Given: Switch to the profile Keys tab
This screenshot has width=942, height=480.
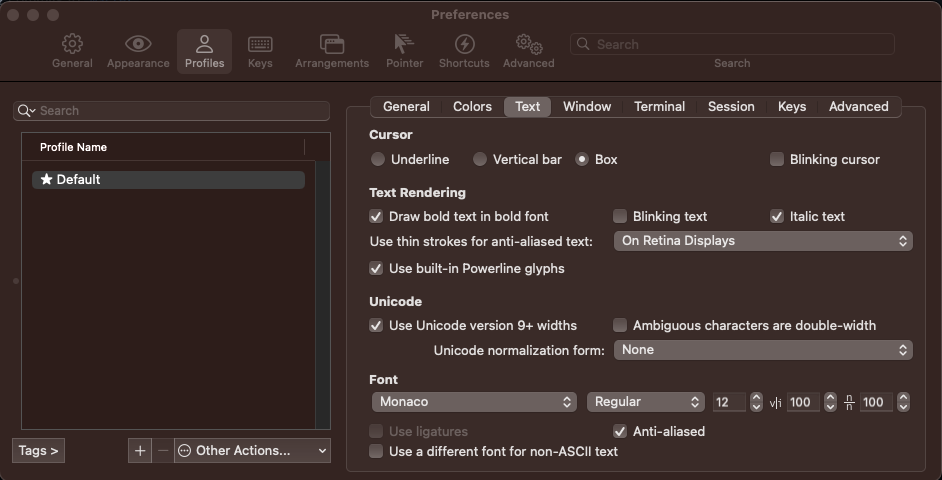Looking at the screenshot, I should click(792, 106).
